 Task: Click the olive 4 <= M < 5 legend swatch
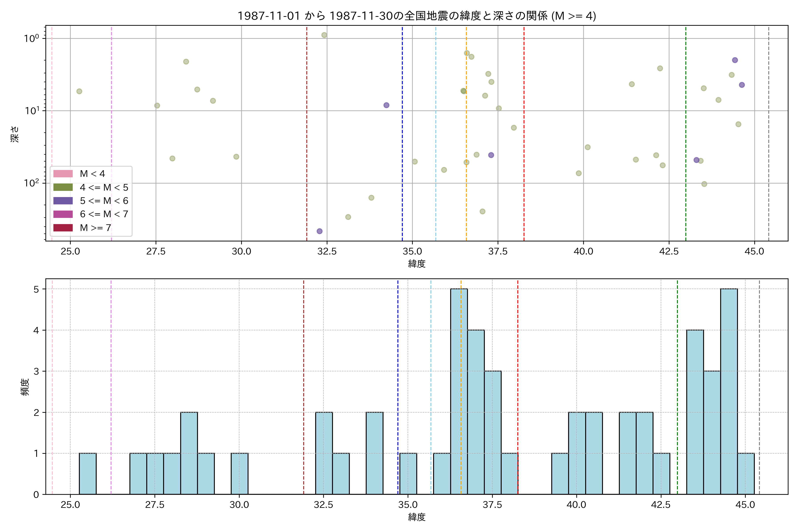(63, 187)
